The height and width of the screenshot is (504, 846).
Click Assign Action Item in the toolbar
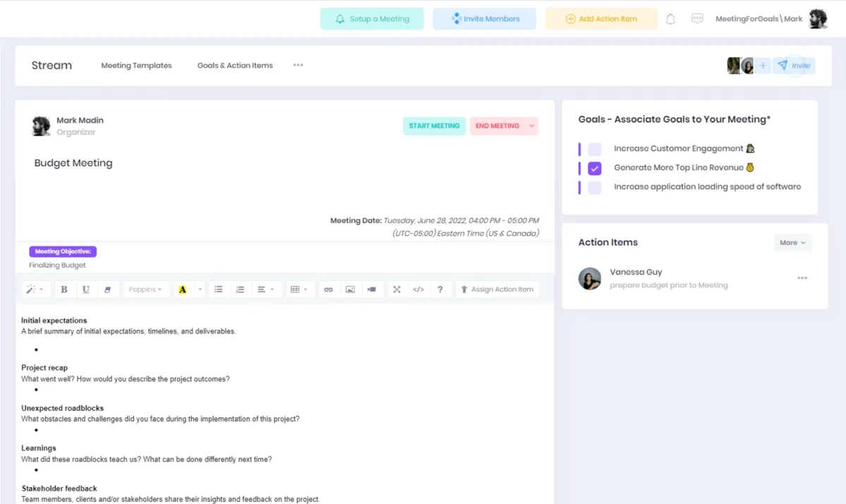(x=497, y=290)
